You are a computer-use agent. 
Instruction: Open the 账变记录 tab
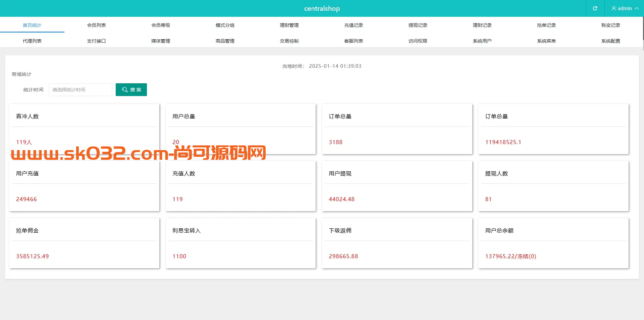pyautogui.click(x=610, y=25)
